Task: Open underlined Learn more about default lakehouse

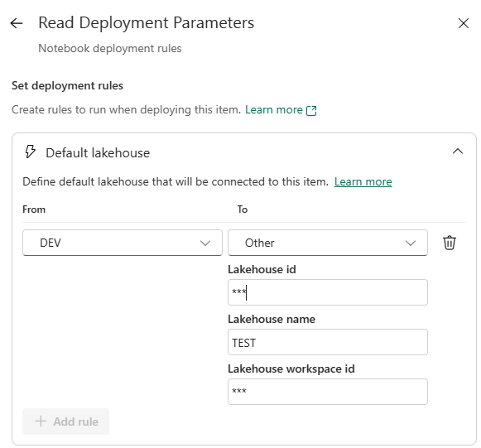Action: (x=363, y=181)
